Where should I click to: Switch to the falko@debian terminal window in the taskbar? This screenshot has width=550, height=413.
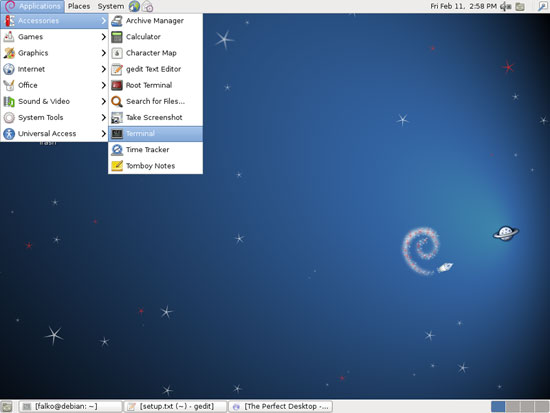click(x=70, y=407)
